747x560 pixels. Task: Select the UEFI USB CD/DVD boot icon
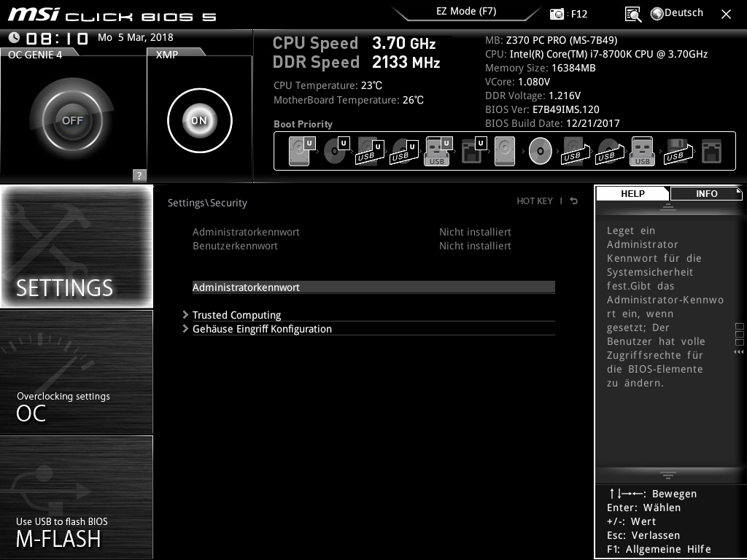404,151
